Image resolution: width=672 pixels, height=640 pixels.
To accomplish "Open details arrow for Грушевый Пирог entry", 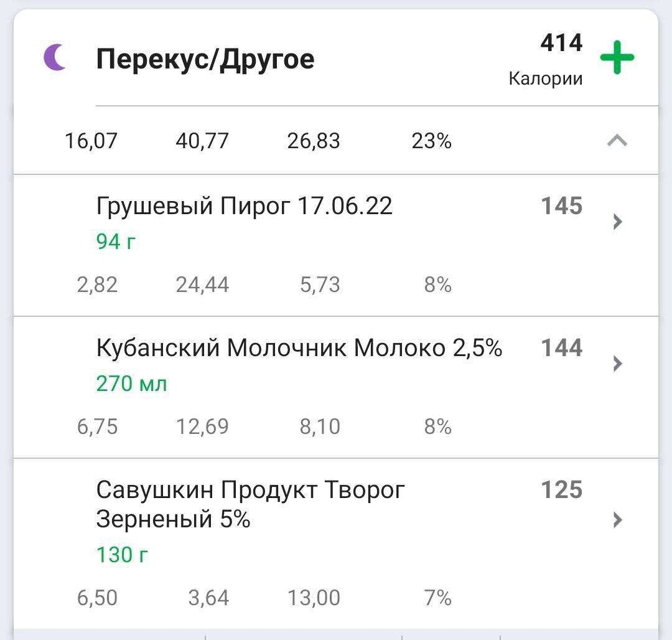I will pos(616,222).
